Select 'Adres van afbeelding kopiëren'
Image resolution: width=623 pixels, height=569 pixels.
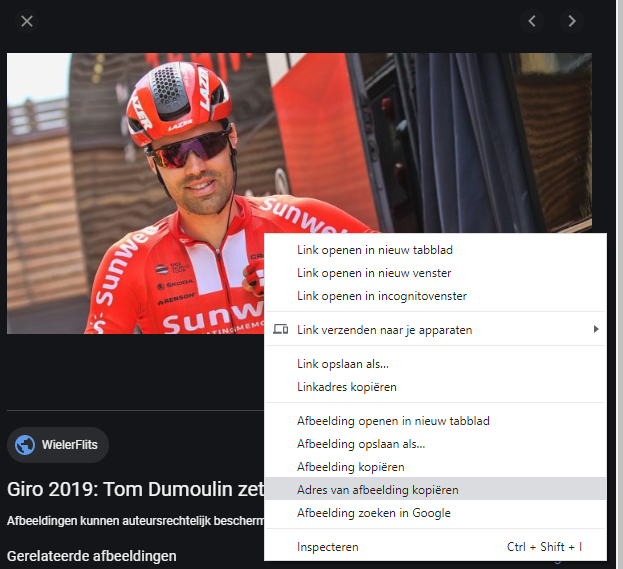tap(435, 490)
